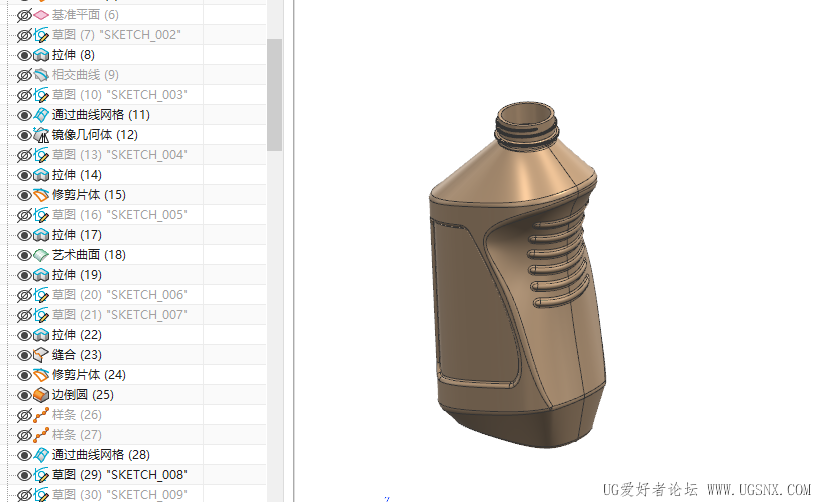Click the extrude icon of 拉伸 (8)
This screenshot has width=816, height=502.
click(41, 55)
